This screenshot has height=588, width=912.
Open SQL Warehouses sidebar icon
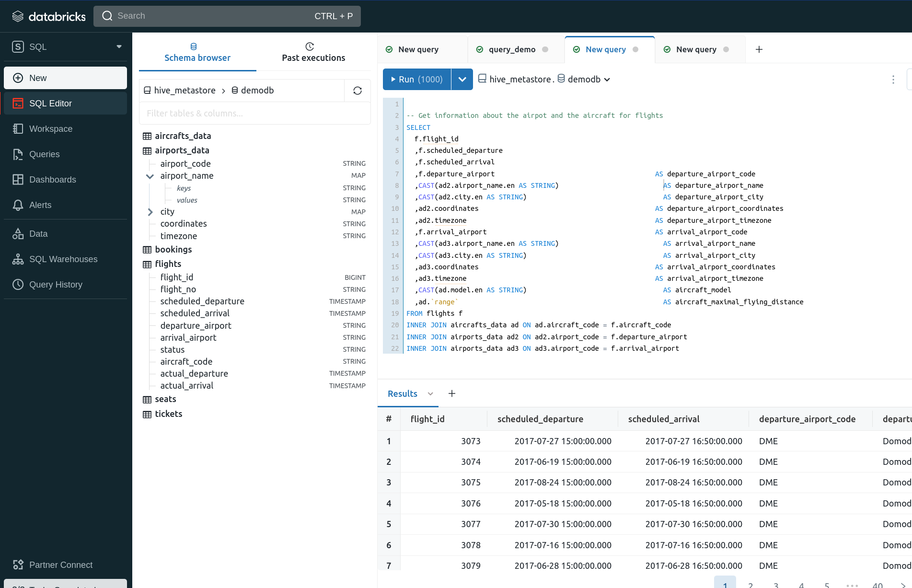pos(63,259)
